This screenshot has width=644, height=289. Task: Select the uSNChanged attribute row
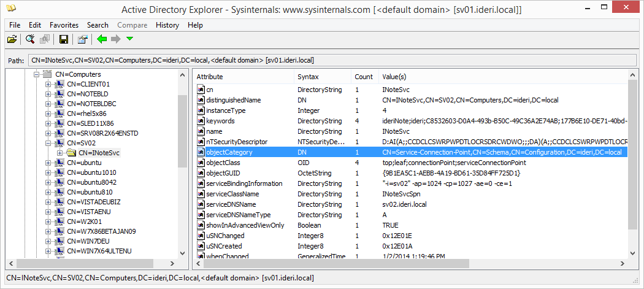click(411, 236)
